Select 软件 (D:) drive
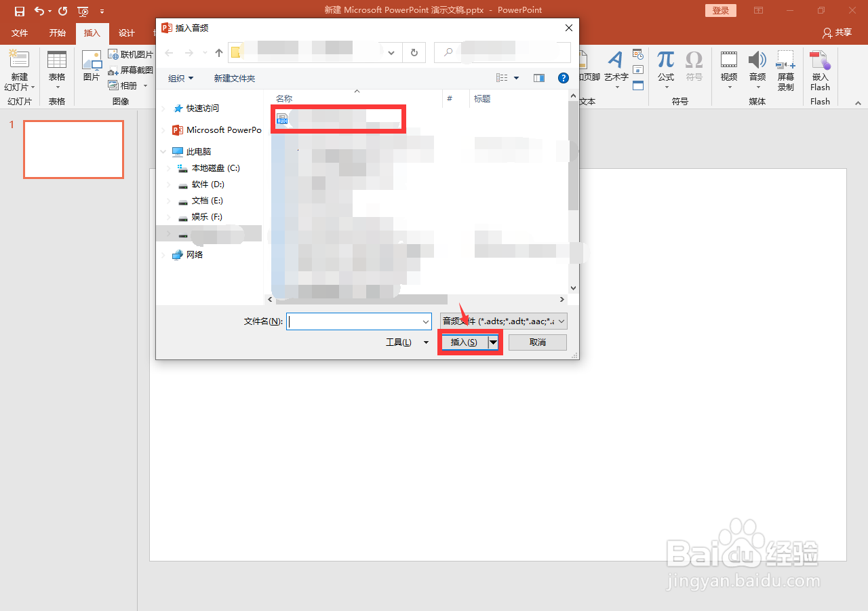Image resolution: width=868 pixels, height=611 pixels. point(208,184)
